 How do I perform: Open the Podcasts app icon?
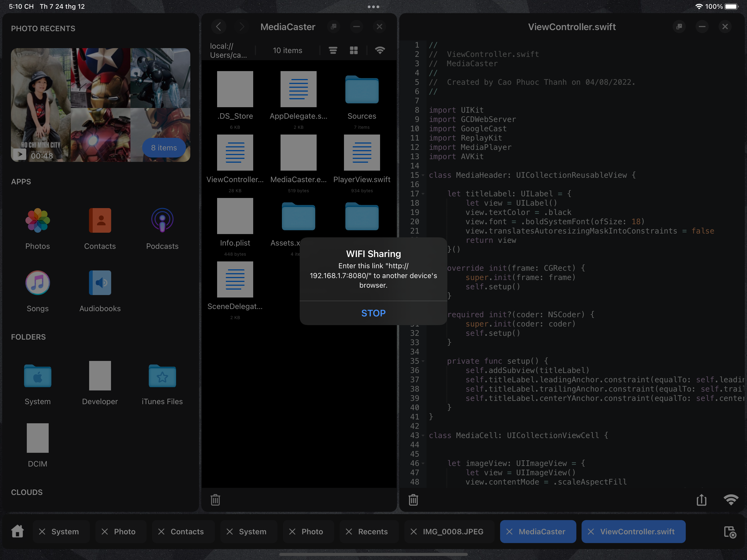coord(162,220)
